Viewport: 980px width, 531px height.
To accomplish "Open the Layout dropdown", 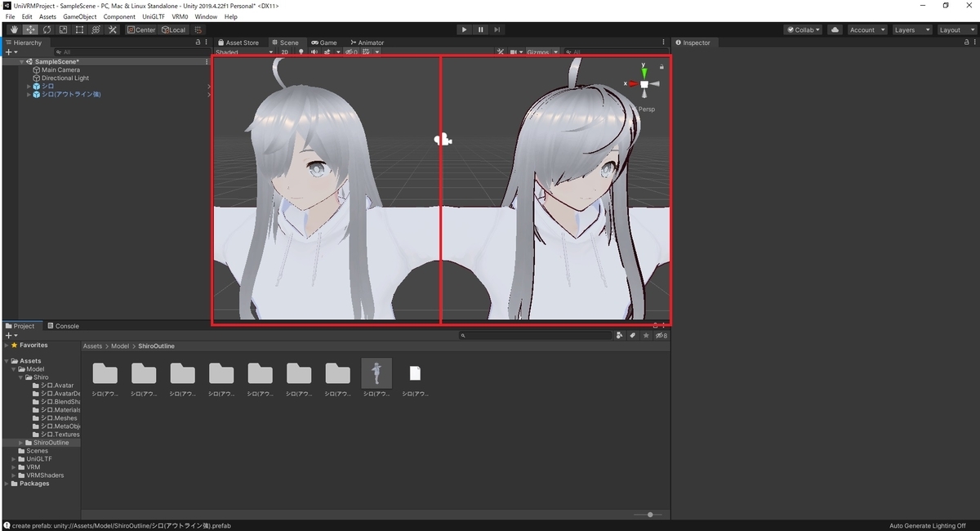I will tap(955, 29).
